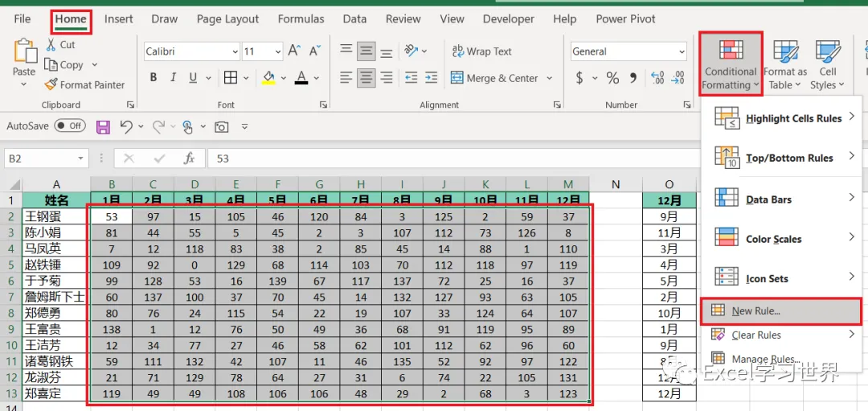Image resolution: width=868 pixels, height=411 pixels.
Task: Click the Wrap Text button
Action: pos(481,51)
